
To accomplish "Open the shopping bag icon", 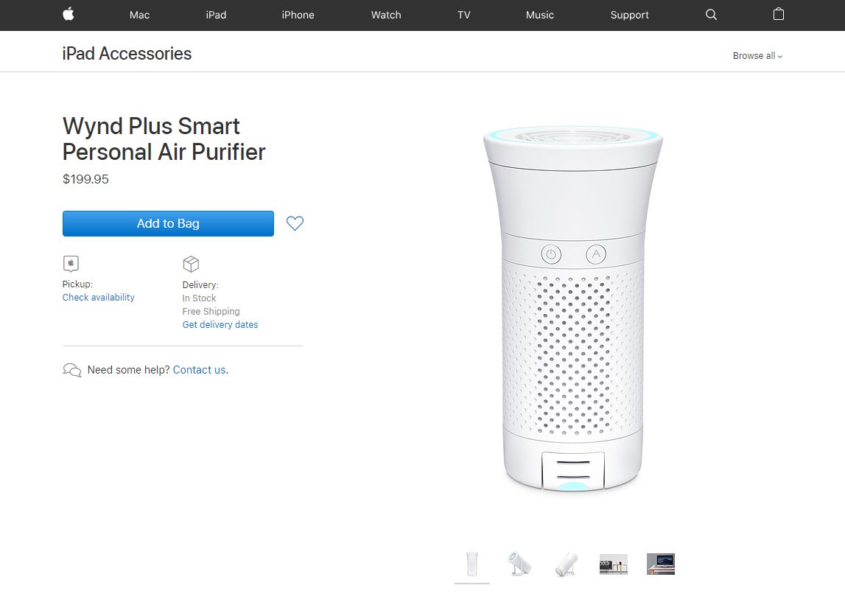I will [778, 14].
